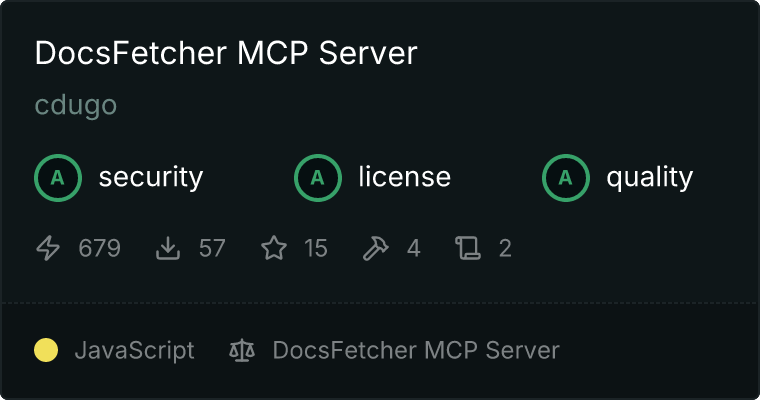The image size is (760, 400).
Task: Select the license label beside its badge
Action: 405,177
